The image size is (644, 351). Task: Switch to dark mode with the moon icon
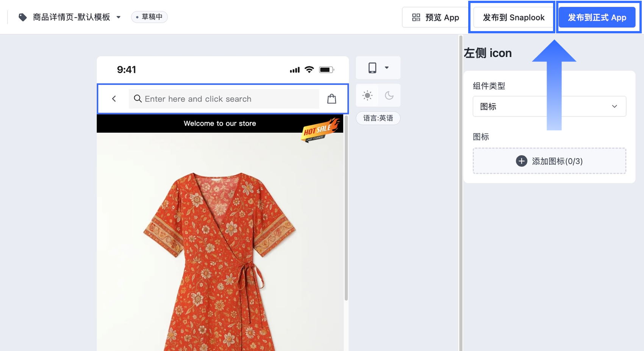click(389, 95)
